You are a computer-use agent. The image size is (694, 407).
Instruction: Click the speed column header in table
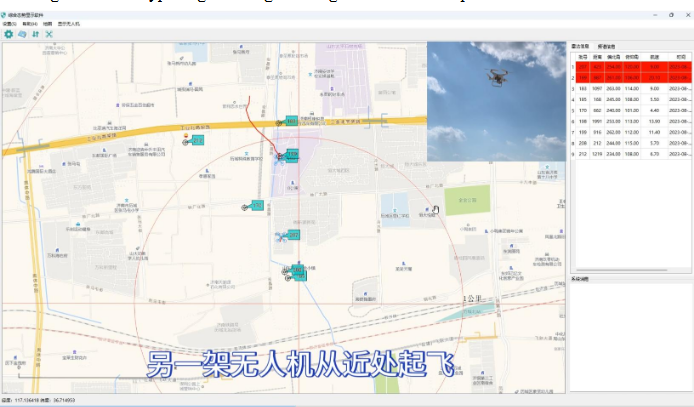coord(654,57)
